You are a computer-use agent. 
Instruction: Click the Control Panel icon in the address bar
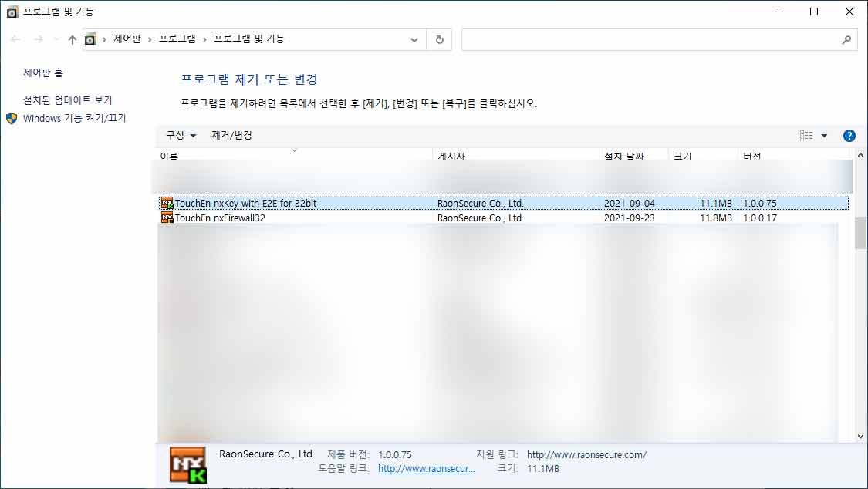90,39
